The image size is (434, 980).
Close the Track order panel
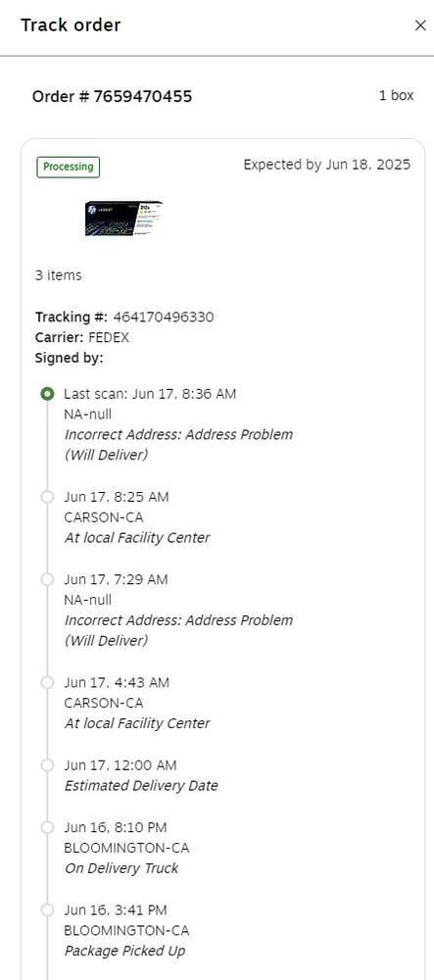point(420,25)
